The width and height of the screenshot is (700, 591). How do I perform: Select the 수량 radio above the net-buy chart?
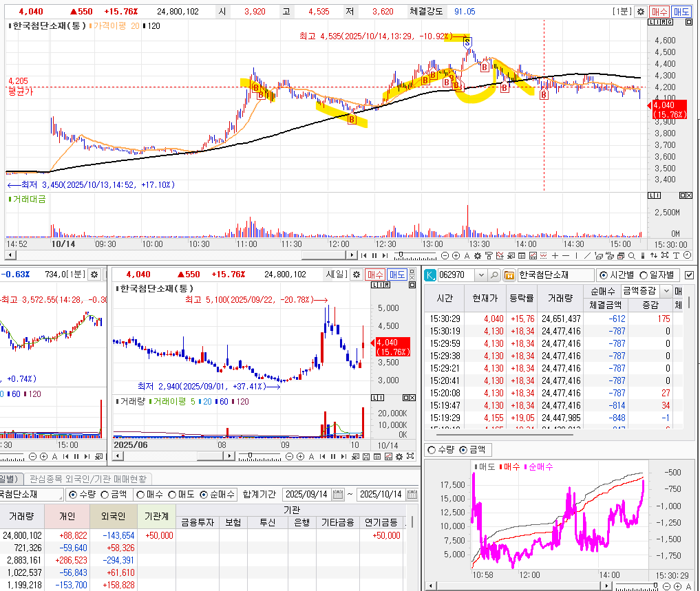tap(432, 450)
